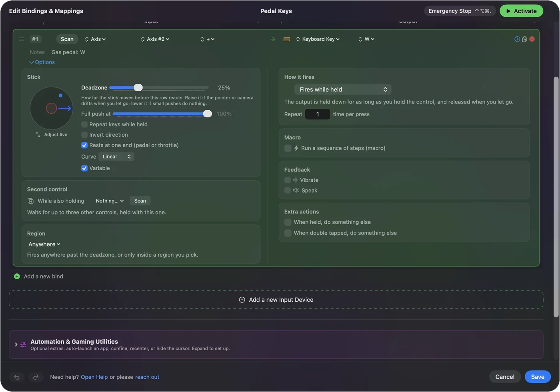Click the keyboard icon before Keyboard Key
The width and height of the screenshot is (560, 392).
coord(287,39)
